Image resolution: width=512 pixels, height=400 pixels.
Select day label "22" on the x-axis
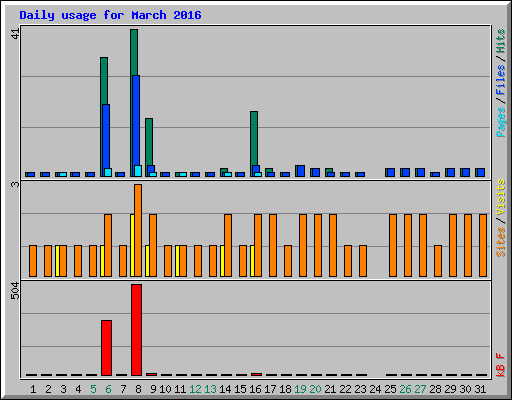point(345,389)
